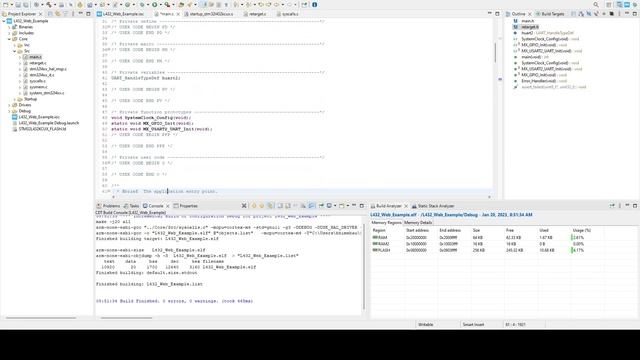
Task: Expand the Includes folder
Action: 9,33
